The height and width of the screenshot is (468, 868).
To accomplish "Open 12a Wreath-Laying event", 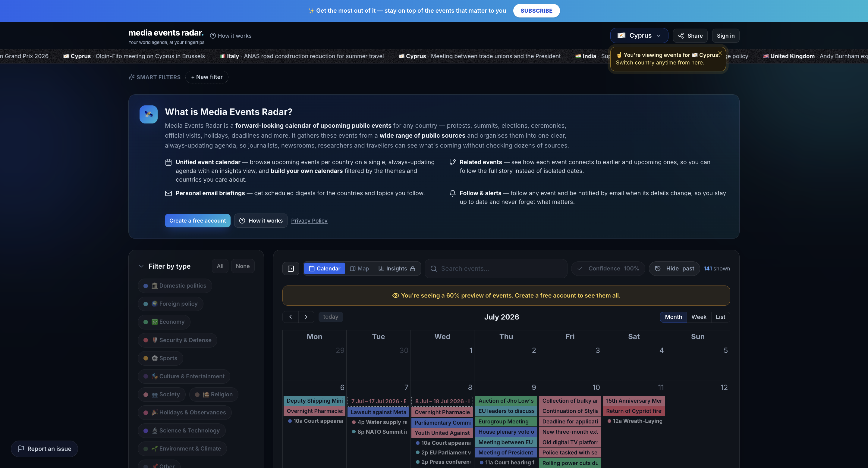I will click(634, 421).
